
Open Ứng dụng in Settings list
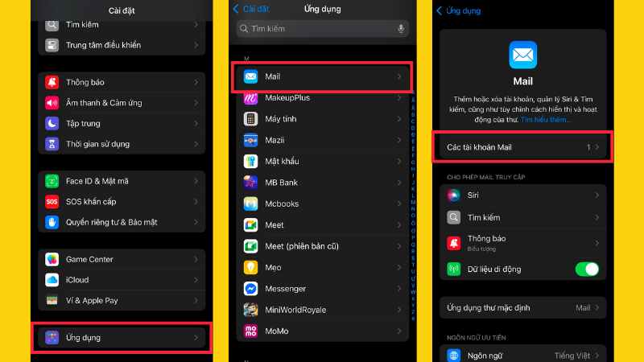[121, 337]
